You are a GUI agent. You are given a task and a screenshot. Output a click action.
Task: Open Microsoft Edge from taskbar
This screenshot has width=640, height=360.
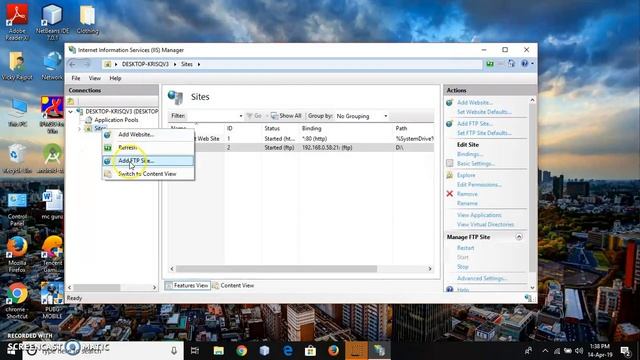pos(288,351)
